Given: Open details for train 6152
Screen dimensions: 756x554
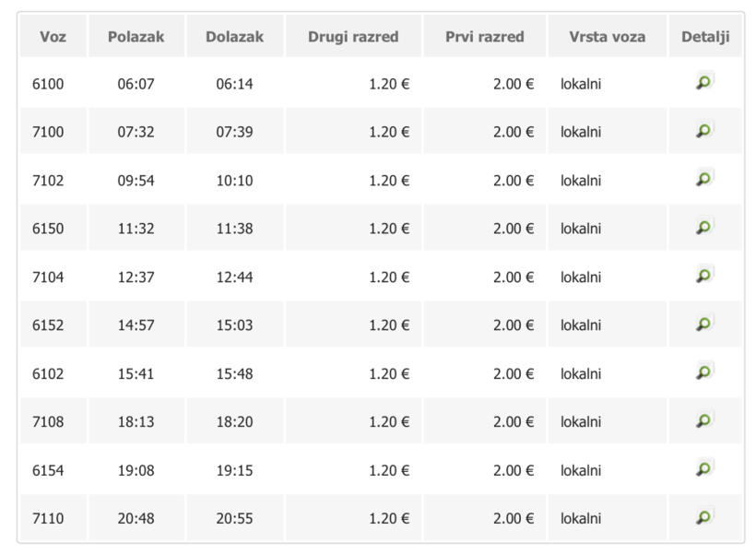Looking at the screenshot, I should point(704,323).
